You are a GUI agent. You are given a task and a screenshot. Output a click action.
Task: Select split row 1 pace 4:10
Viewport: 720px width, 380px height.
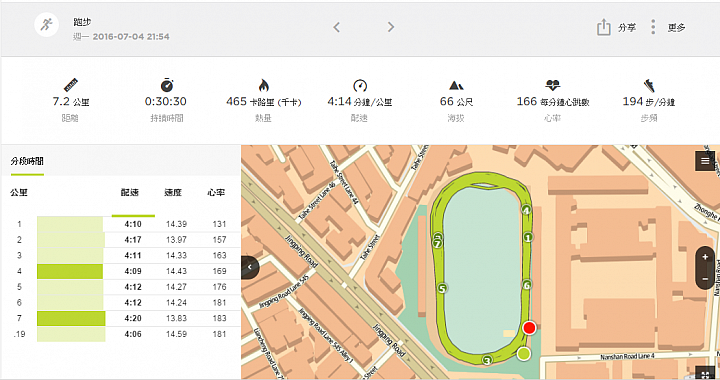(x=133, y=224)
